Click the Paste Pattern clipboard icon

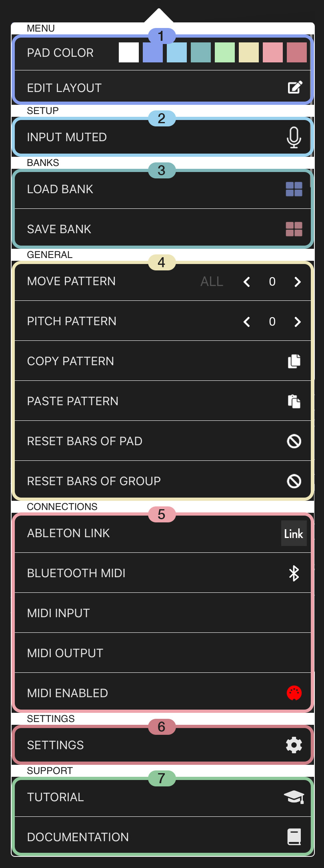point(294,401)
